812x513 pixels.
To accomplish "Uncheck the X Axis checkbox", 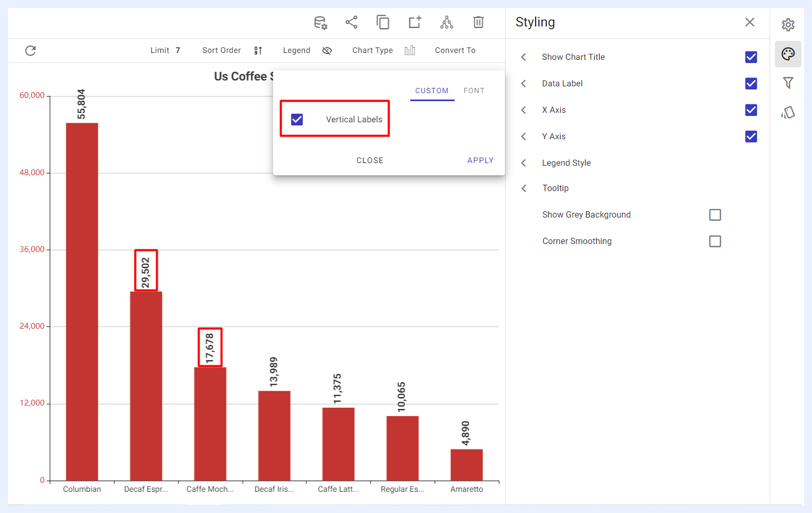I will pyautogui.click(x=751, y=110).
